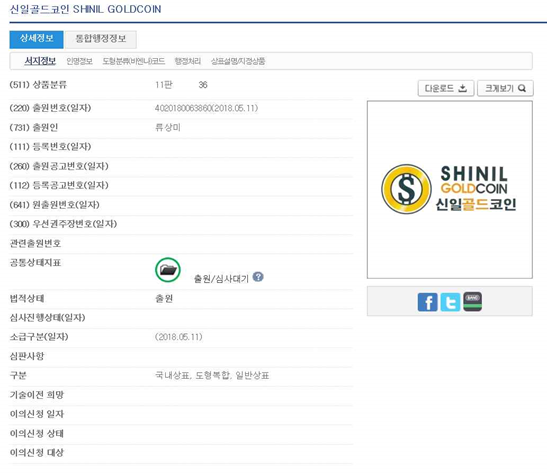Image resolution: width=547 pixels, height=474 pixels.
Task: Select 서지정보 sub-tab
Action: 40,61
